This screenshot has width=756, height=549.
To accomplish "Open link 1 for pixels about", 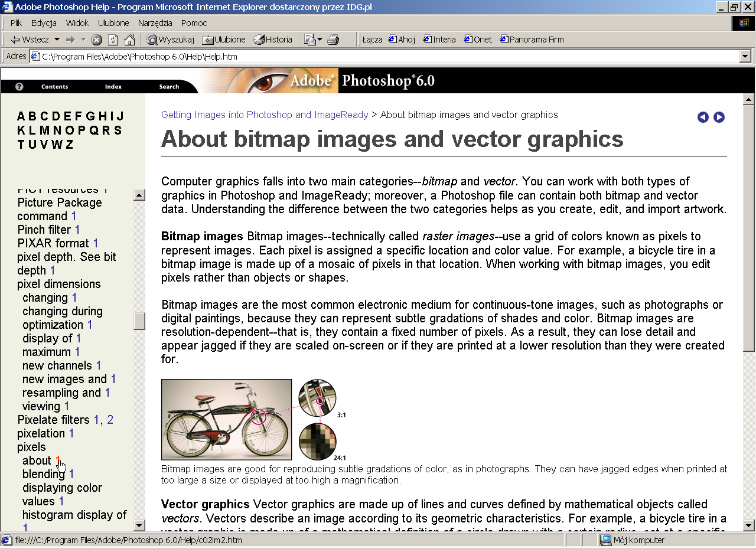I will pos(58,460).
